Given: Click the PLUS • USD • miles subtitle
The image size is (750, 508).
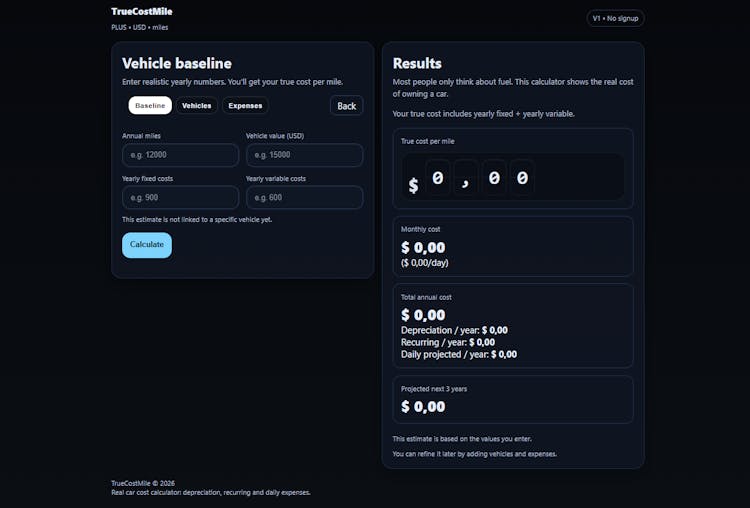Looking at the screenshot, I should [140, 28].
